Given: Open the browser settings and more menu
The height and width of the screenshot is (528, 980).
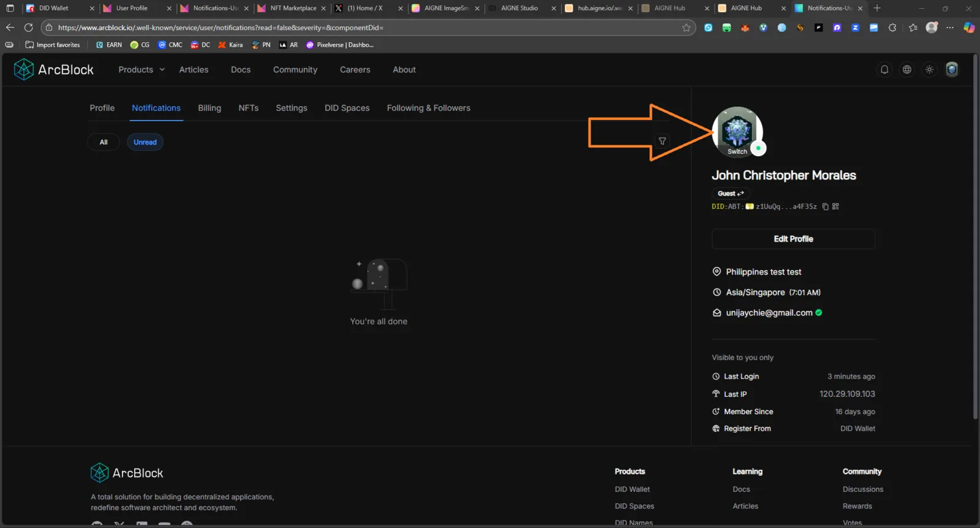Looking at the screenshot, I should click(950, 28).
